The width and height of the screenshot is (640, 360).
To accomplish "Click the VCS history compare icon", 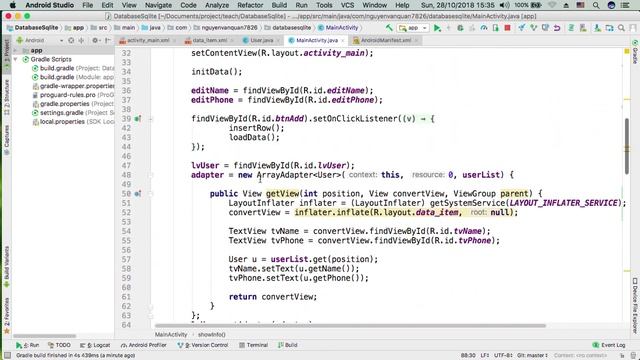I will coord(545,28).
